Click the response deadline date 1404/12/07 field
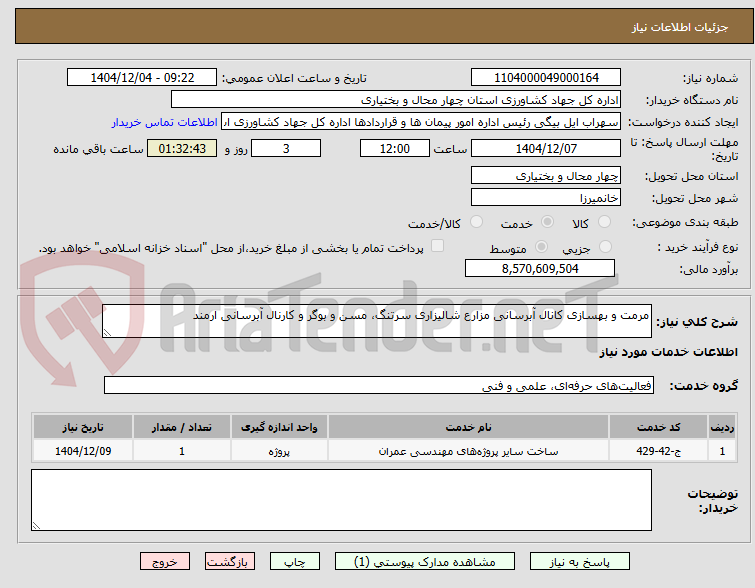 pos(546,148)
